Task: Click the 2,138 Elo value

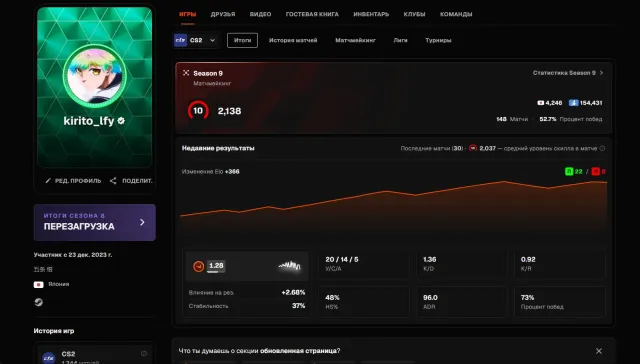Action: coord(229,111)
